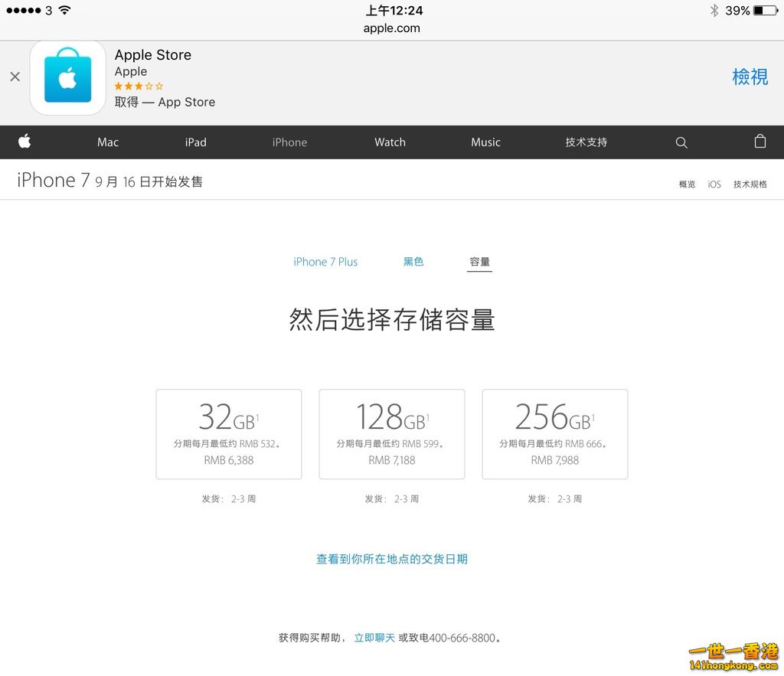Tap the Bluetooth status icon

[x=714, y=11]
